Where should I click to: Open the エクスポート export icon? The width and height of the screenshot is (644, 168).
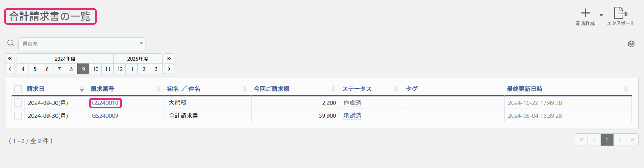click(x=621, y=13)
